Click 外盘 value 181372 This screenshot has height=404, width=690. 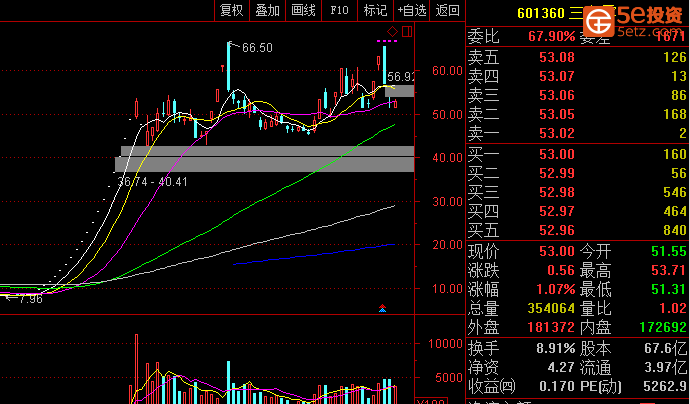click(551, 327)
